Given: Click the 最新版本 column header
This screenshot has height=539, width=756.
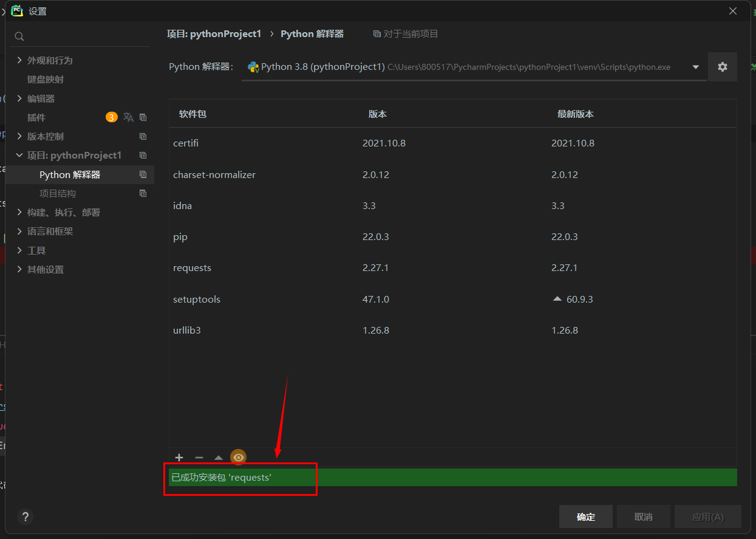Looking at the screenshot, I should click(576, 114).
